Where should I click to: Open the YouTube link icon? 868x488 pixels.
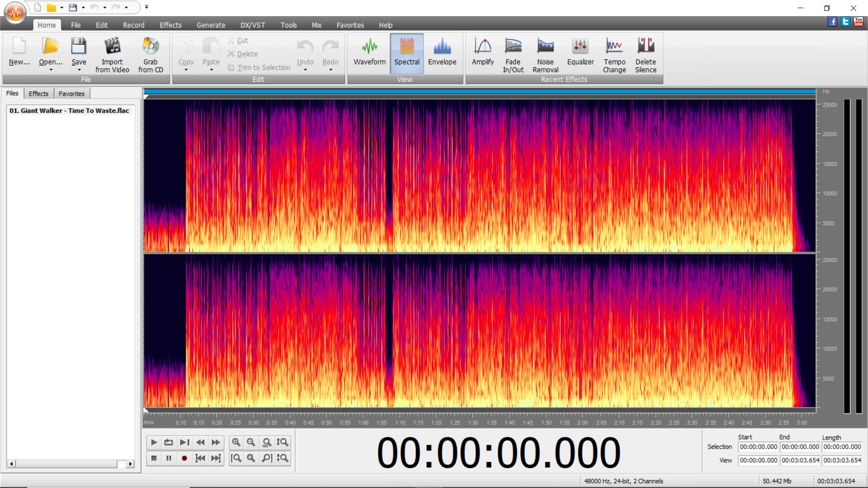(858, 21)
